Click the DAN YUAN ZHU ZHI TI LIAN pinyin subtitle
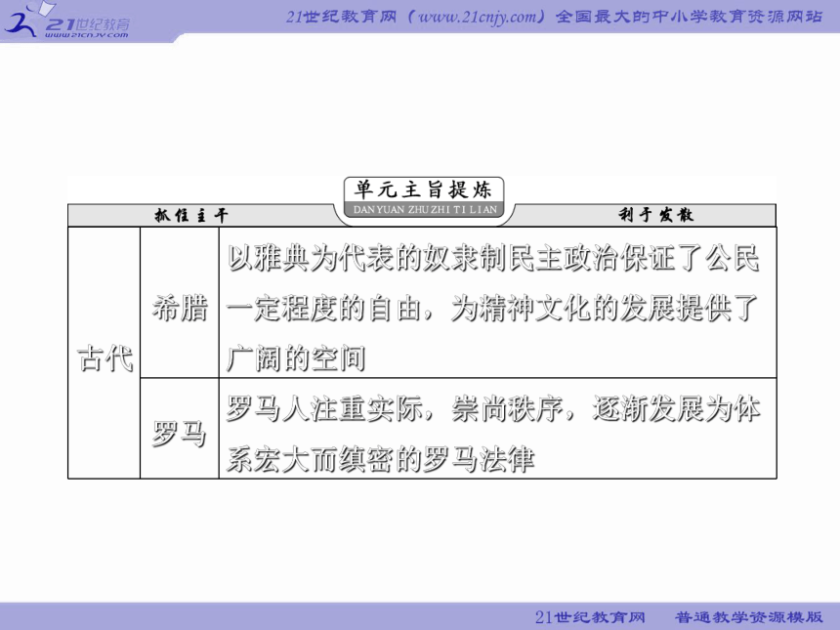 click(x=425, y=209)
